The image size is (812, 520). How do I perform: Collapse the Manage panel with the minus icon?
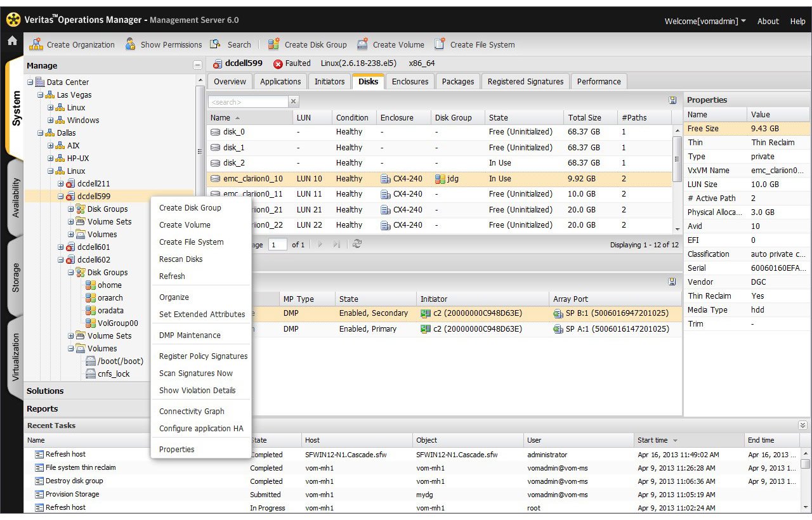pos(198,65)
